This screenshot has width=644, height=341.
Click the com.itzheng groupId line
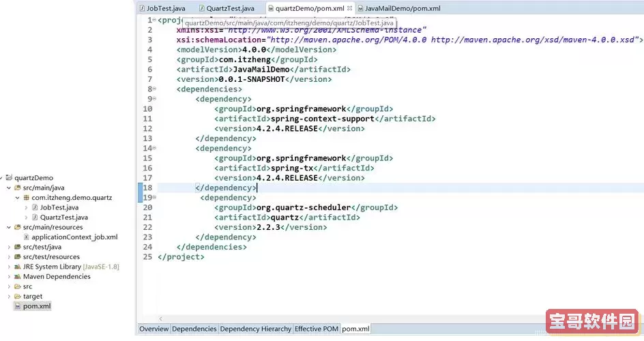[x=247, y=59]
